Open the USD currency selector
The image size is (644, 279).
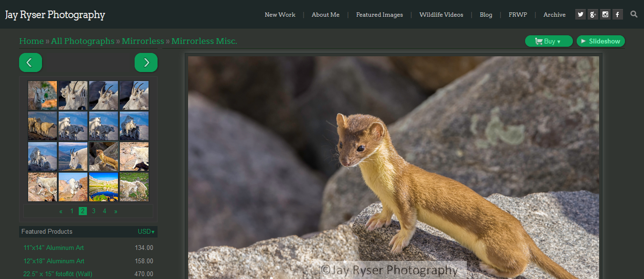[x=146, y=232]
